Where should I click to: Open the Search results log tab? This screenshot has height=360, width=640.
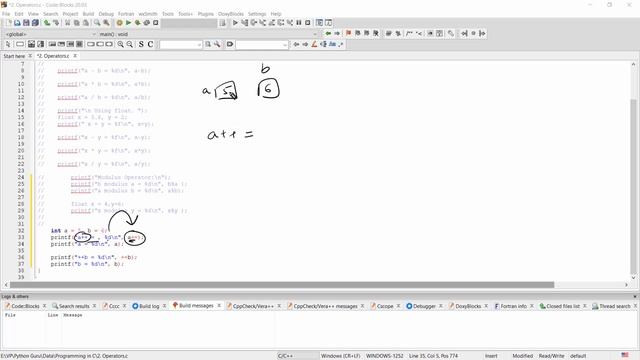pyautogui.click(x=74, y=306)
